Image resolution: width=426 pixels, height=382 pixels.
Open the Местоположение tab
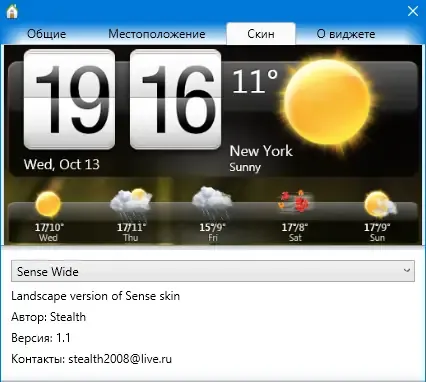click(x=157, y=34)
